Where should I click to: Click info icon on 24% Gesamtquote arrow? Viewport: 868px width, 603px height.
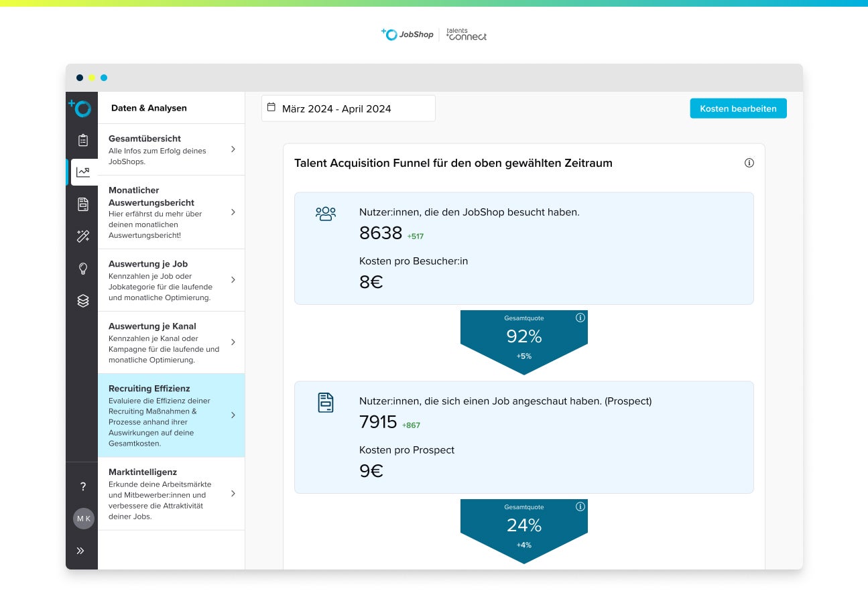click(580, 507)
